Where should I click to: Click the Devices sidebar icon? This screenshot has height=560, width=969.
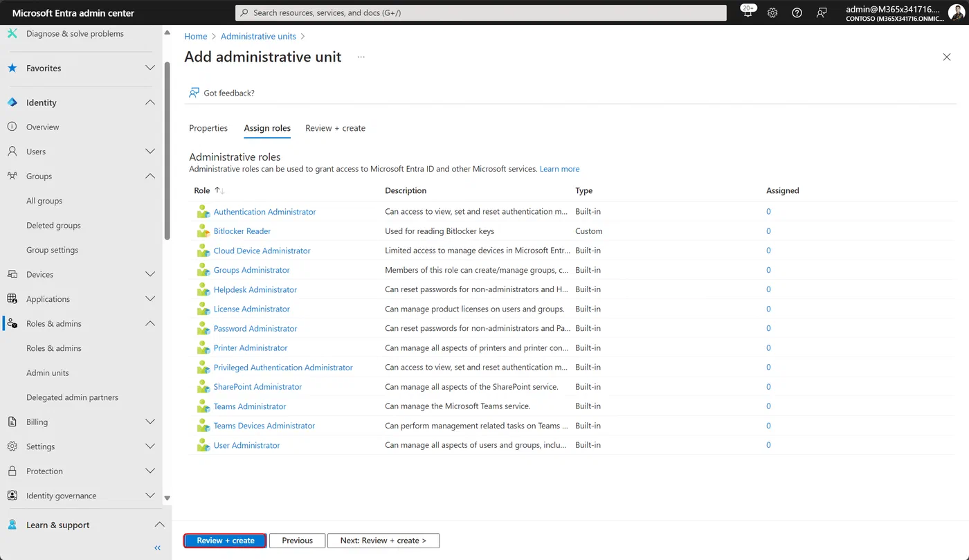pyautogui.click(x=12, y=274)
